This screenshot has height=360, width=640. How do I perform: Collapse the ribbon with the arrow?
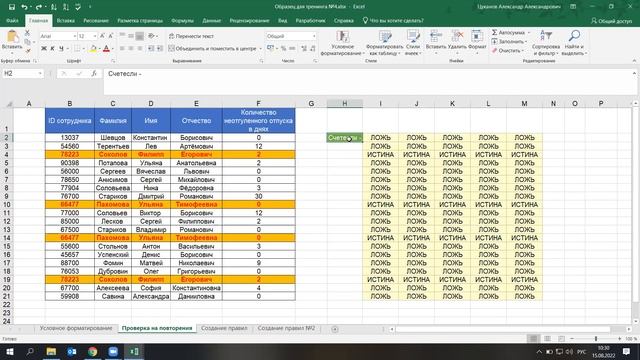(634, 61)
